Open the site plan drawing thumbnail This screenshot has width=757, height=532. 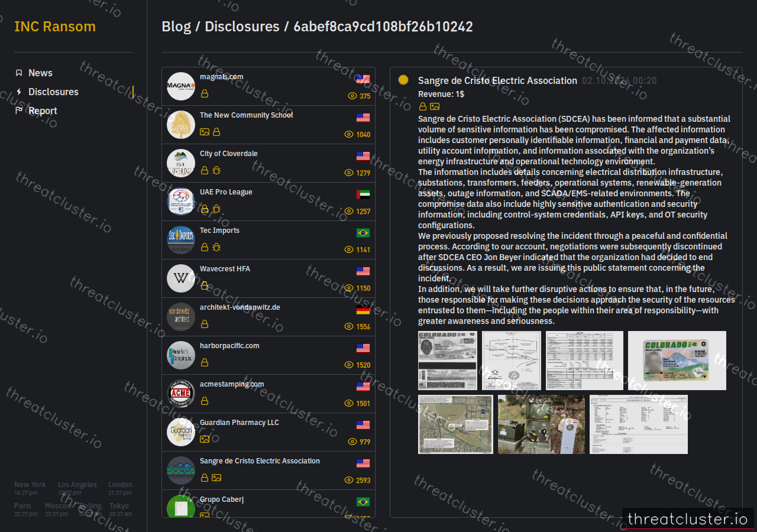coord(512,361)
